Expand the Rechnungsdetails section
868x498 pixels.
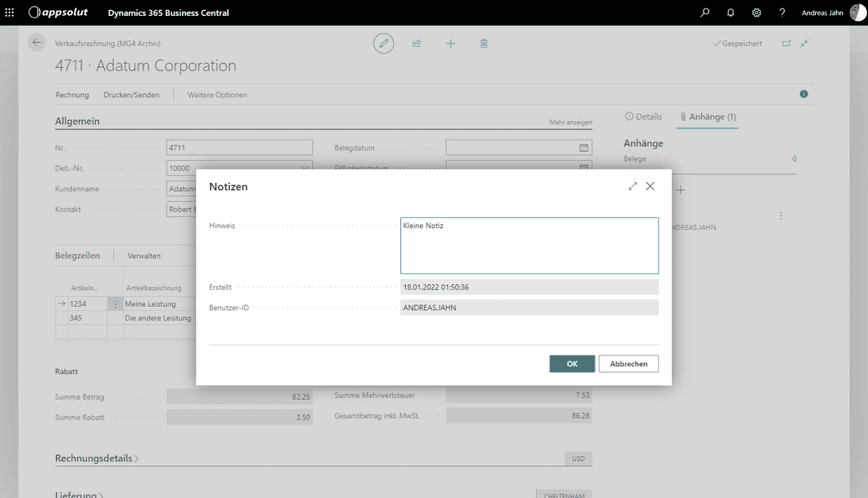[x=97, y=459]
